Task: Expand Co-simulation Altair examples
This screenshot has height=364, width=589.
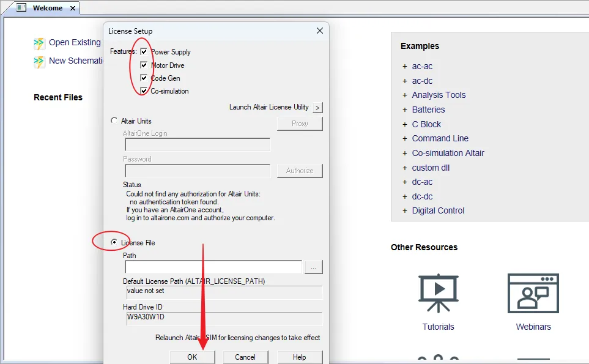Action: (x=404, y=154)
